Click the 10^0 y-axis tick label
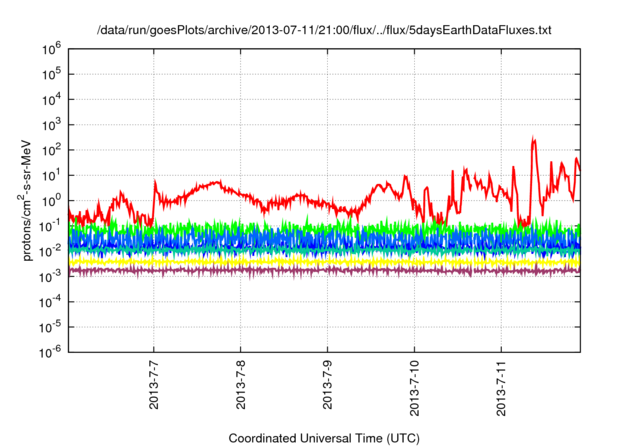 (51, 201)
